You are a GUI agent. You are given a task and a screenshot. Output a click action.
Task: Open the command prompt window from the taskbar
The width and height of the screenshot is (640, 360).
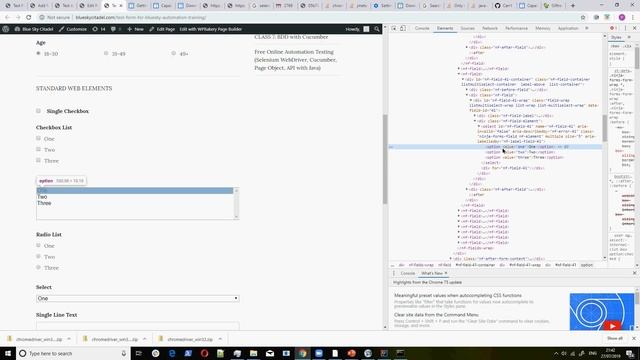(x=400, y=353)
